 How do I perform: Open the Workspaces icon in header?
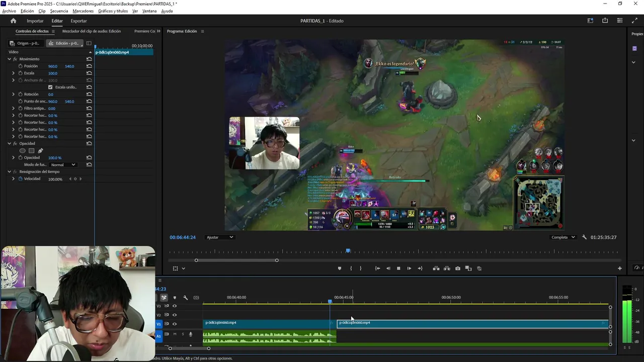tap(590, 21)
